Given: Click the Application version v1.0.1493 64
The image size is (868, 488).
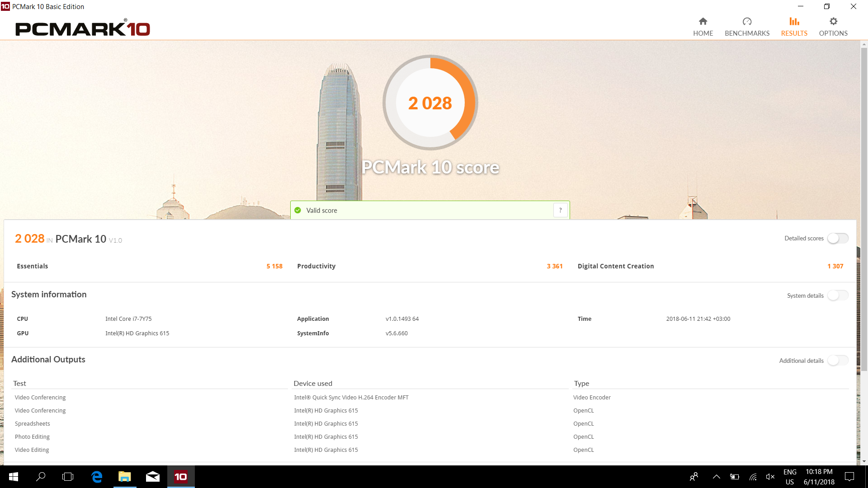Looking at the screenshot, I should (402, 319).
